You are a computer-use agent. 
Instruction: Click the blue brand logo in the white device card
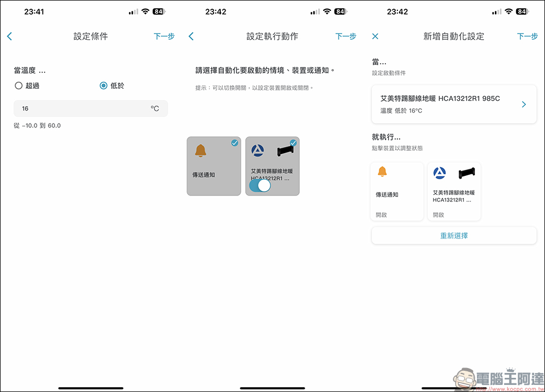439,173
